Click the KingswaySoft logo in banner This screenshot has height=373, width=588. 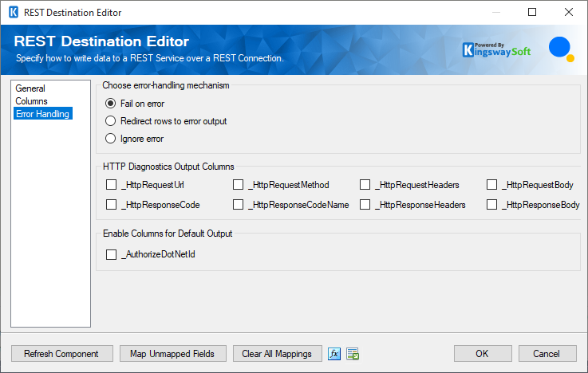coord(496,49)
